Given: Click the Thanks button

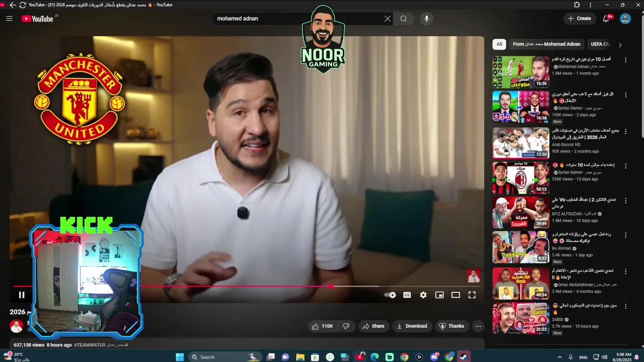Looking at the screenshot, I should tap(452, 326).
